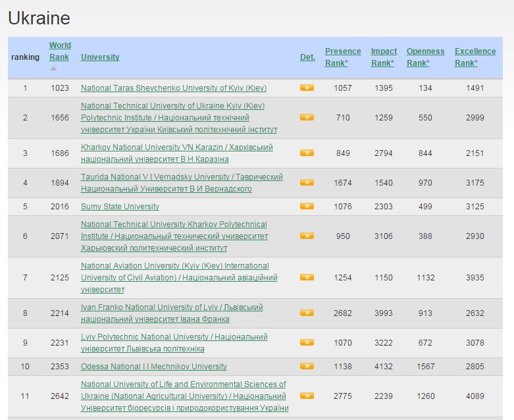This screenshot has width=514, height=420.
Task: Open details arrow for Kharkov National University Karazin
Action: click(307, 153)
